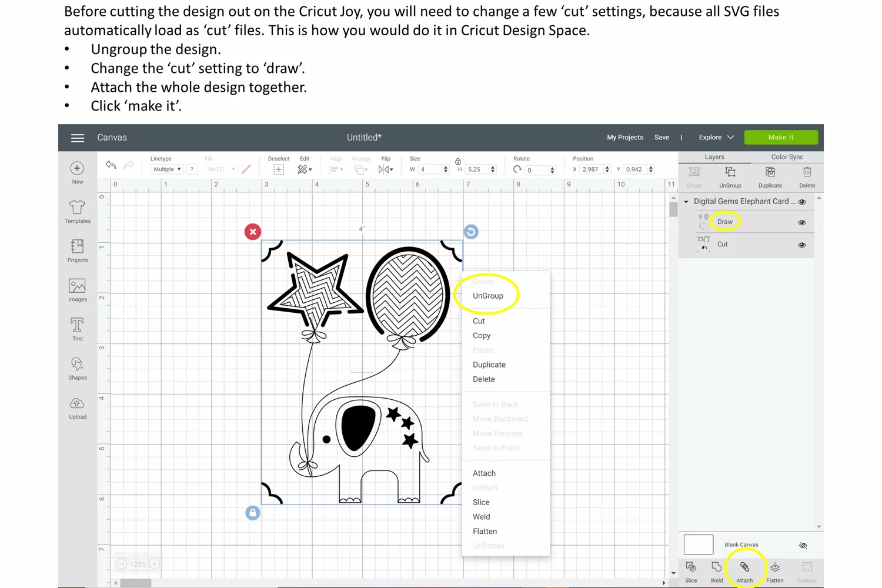
Task: Click the Deselect tool icon
Action: coord(279,169)
